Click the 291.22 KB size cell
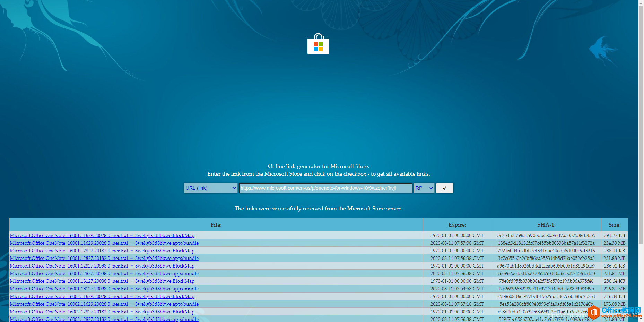The image size is (644, 322). (615, 235)
